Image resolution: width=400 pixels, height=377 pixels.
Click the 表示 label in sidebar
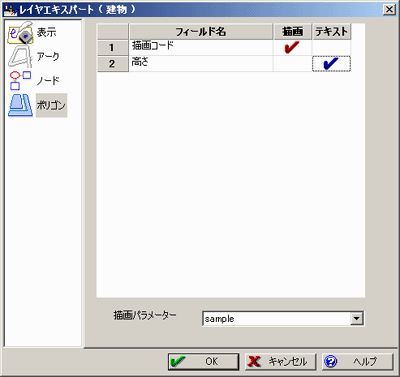point(47,32)
